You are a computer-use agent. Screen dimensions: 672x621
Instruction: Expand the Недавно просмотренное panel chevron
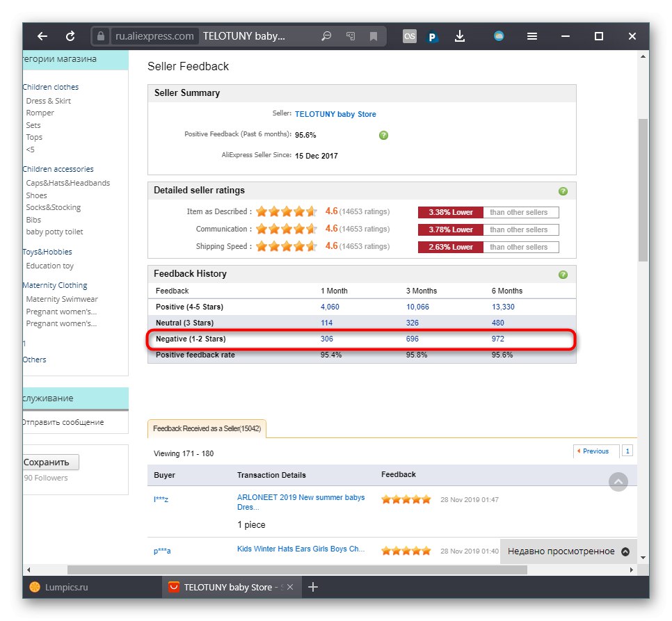[x=625, y=551]
